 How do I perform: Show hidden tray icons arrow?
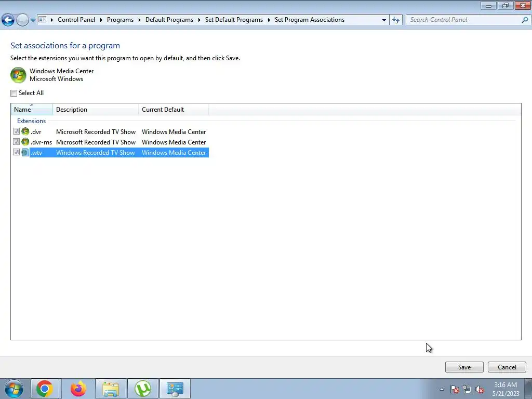pyautogui.click(x=442, y=389)
